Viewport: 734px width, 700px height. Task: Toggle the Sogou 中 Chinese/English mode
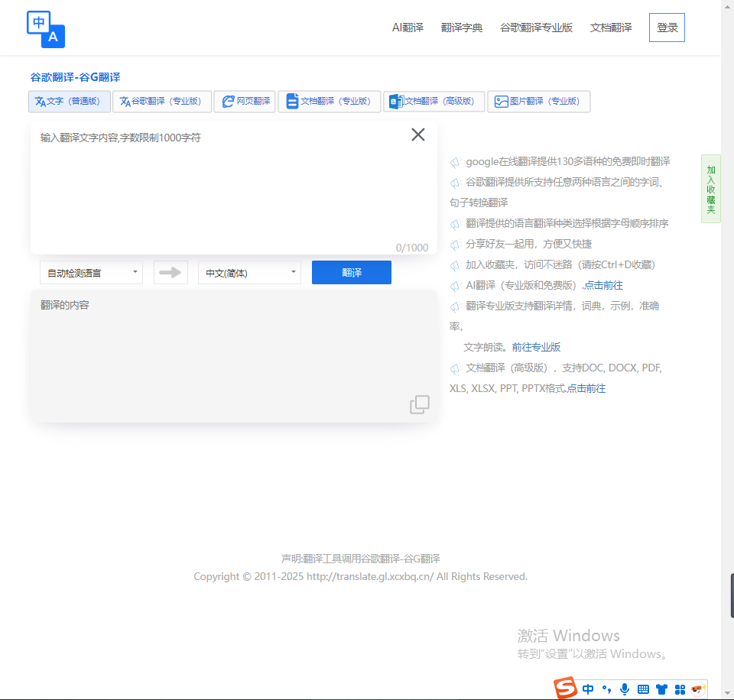[588, 689]
